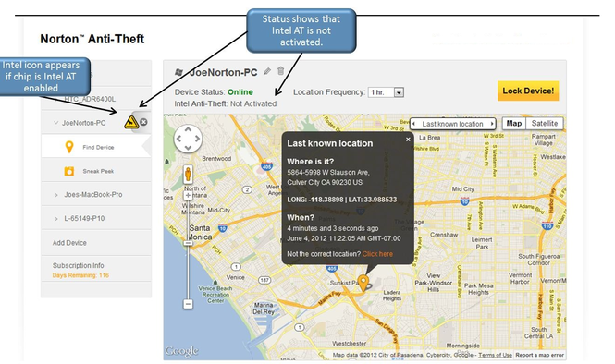This screenshot has width=615, height=364.
Task: Go to previous known location arrow
Action: 413,124
